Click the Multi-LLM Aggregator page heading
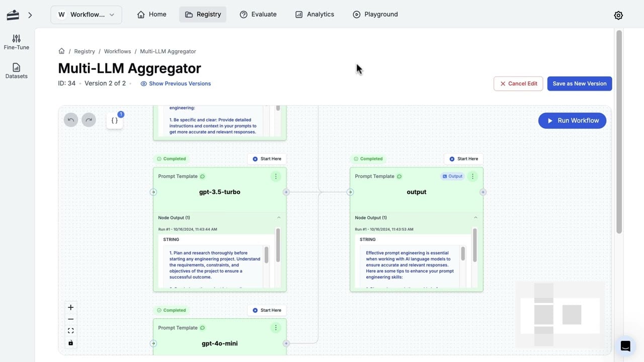Image resolution: width=644 pixels, height=362 pixels. click(x=129, y=68)
